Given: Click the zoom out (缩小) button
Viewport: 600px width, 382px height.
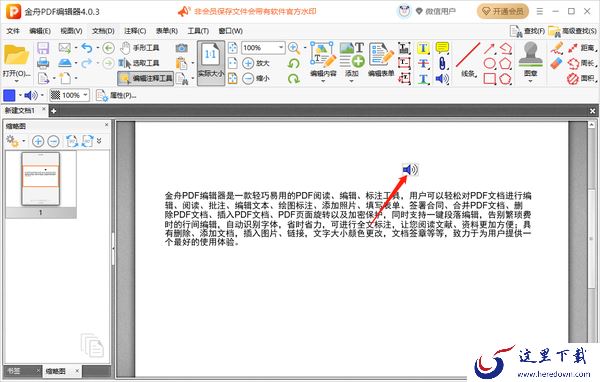Looking at the screenshot, I should pos(256,78).
